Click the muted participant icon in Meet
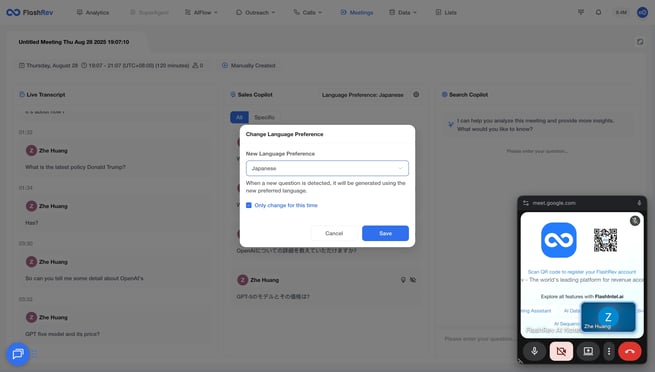The width and height of the screenshot is (655, 372). point(635,221)
